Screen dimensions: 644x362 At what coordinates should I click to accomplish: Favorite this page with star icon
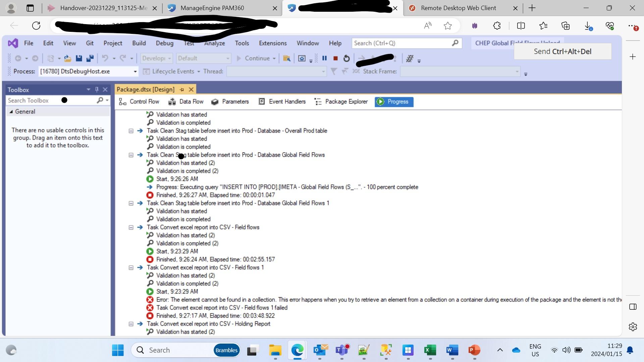coord(447,26)
